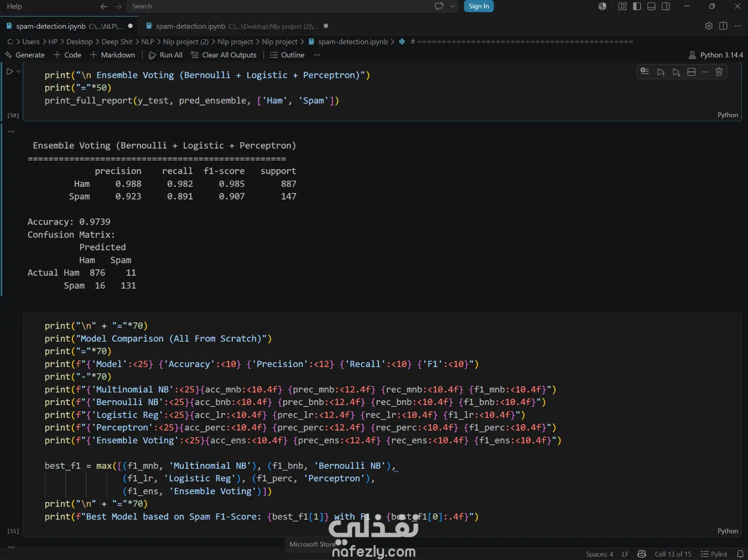The image size is (748, 560).
Task: Select Users in breadcrumb path
Action: click(x=31, y=41)
